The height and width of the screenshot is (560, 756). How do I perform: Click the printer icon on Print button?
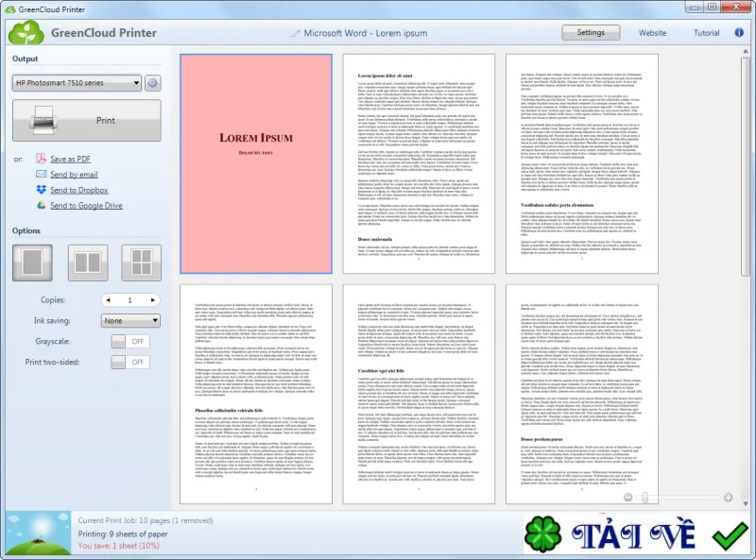(43, 121)
